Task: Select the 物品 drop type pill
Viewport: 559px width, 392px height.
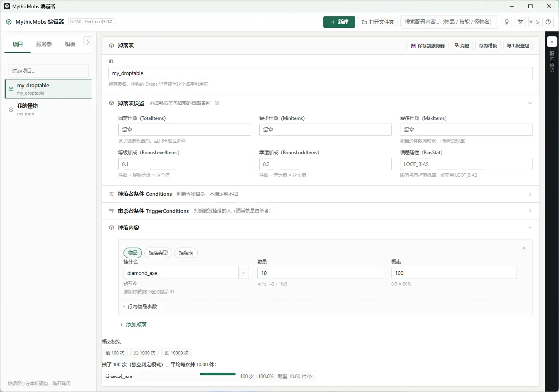Action: 133,253
